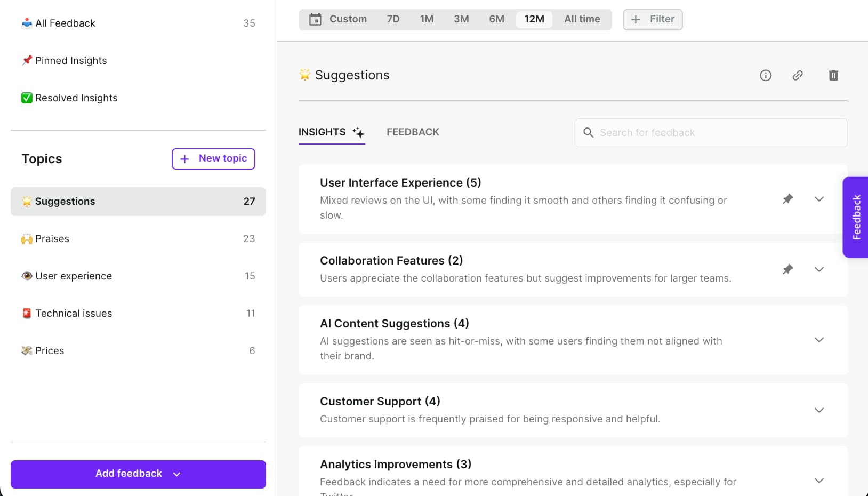868x496 pixels.
Task: Click the calendar icon for Custom range
Action: pos(316,19)
